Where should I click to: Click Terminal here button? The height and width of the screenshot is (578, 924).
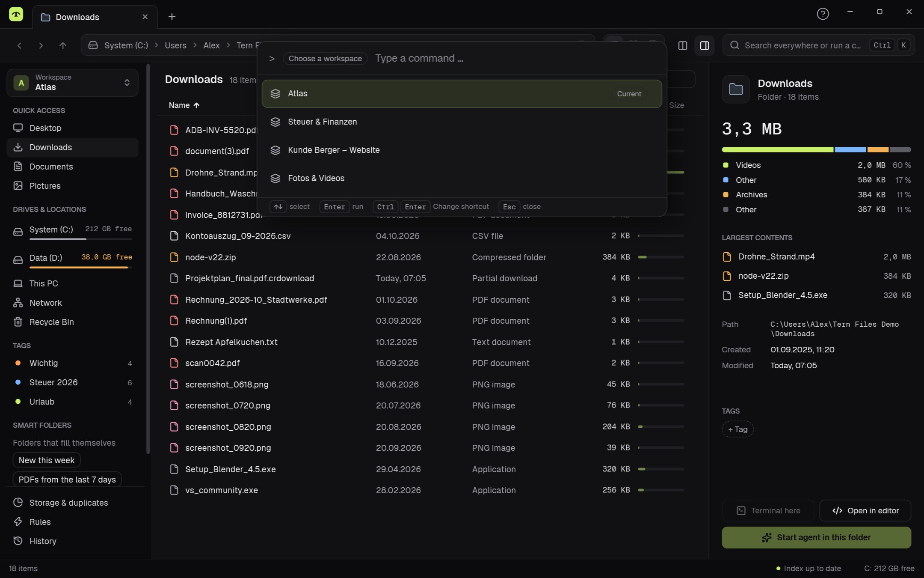click(x=768, y=511)
